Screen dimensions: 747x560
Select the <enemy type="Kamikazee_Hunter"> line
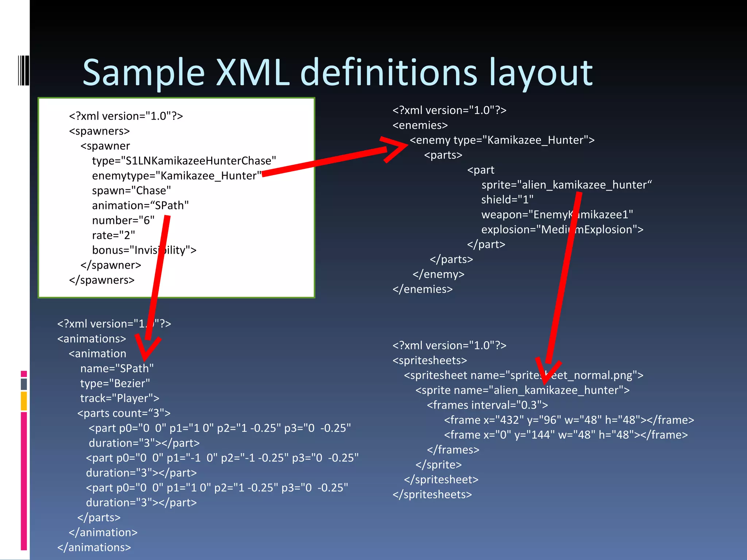pos(502,140)
